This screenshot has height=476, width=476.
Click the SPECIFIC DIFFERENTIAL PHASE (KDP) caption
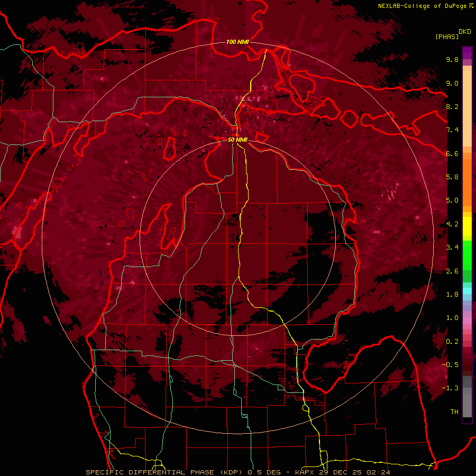click(x=165, y=472)
